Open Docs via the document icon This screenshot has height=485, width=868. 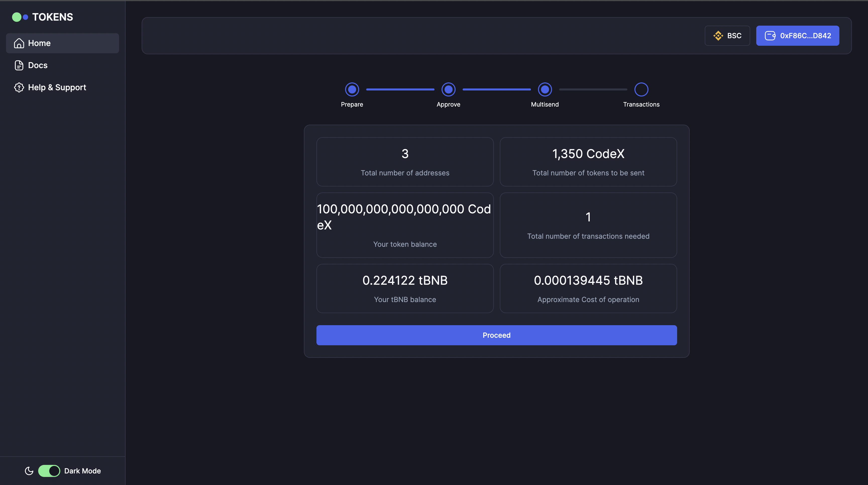(19, 65)
